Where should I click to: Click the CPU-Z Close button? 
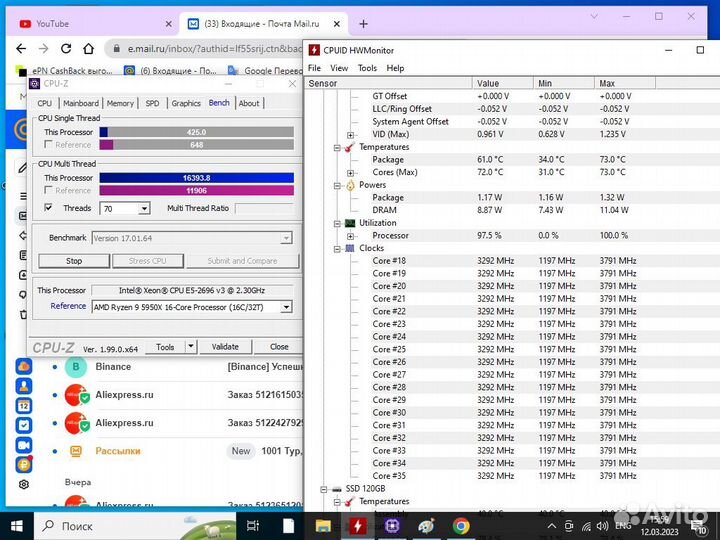(279, 347)
